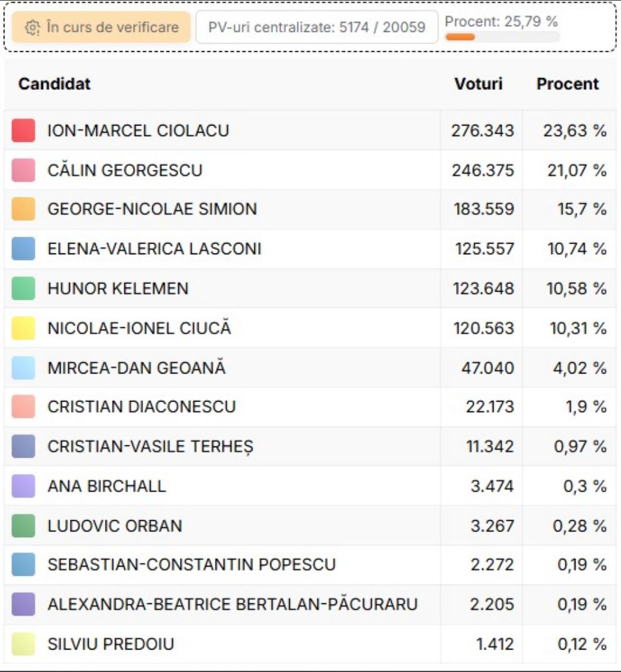Click the green swatch for Hunor Kelemen
The width and height of the screenshot is (621, 672).
click(x=23, y=289)
